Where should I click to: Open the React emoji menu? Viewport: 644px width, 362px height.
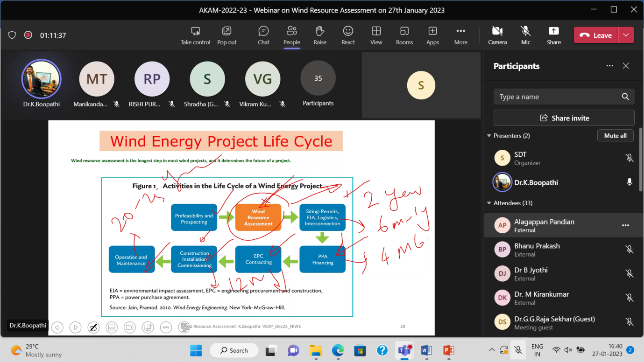tap(348, 35)
